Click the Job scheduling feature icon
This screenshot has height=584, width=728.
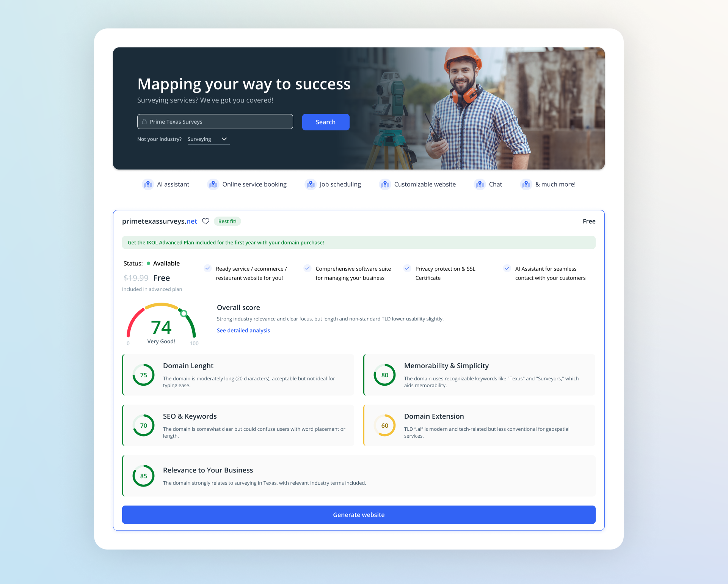click(311, 184)
